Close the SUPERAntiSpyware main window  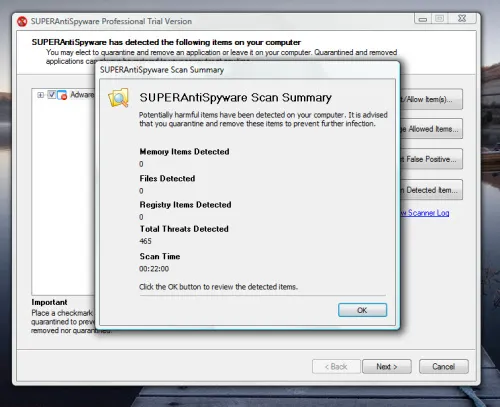(462, 19)
